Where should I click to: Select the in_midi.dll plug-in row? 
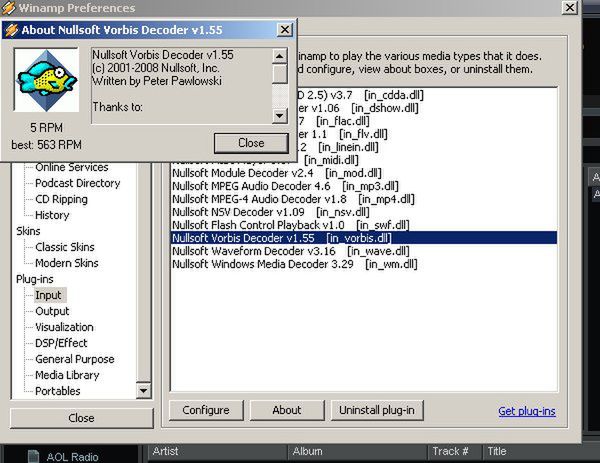[x=427, y=160]
